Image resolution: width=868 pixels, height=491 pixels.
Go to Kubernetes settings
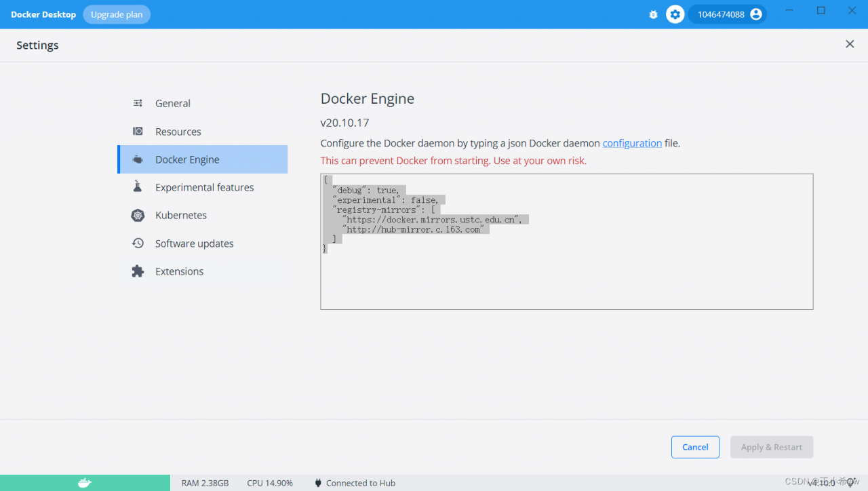[181, 216]
